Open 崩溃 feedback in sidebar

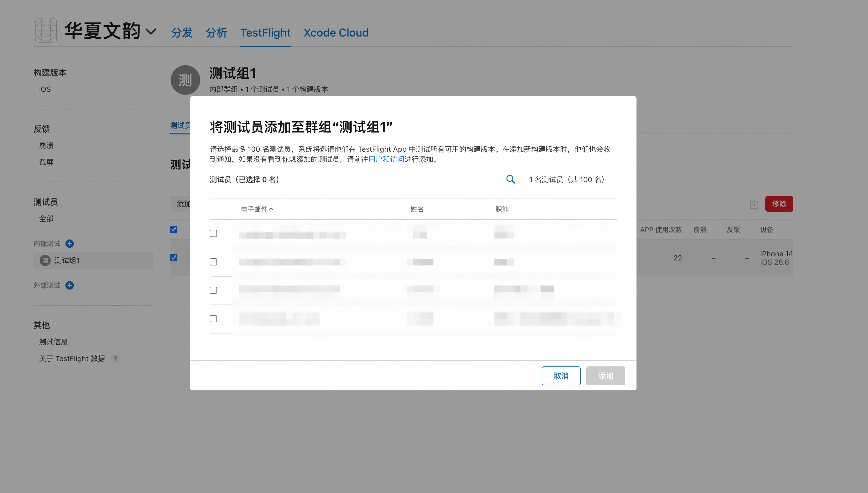point(46,146)
